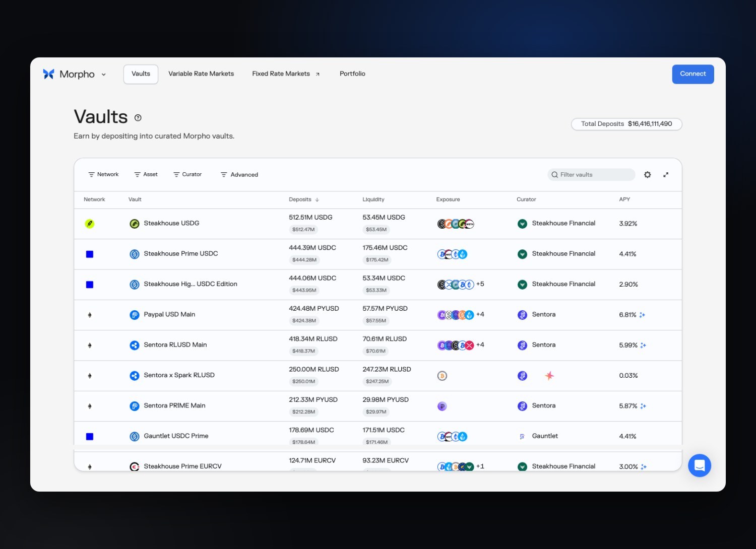Open the Network filter dropdown
Image resolution: width=756 pixels, height=549 pixels.
click(x=103, y=175)
